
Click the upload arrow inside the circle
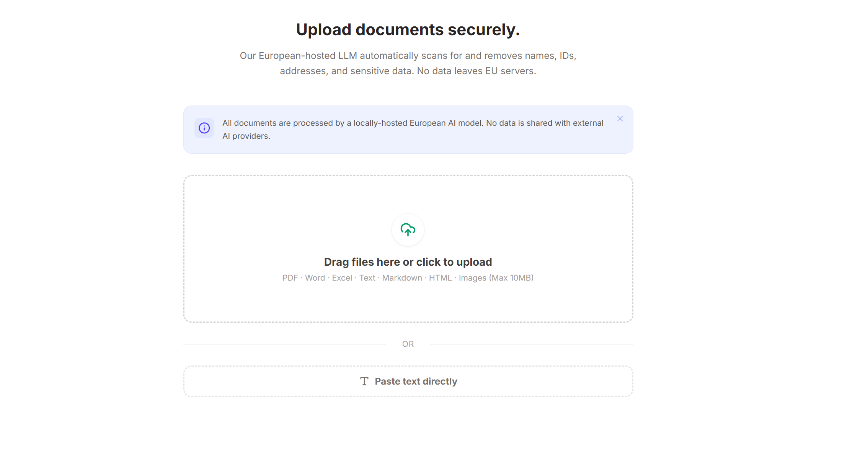[408, 230]
